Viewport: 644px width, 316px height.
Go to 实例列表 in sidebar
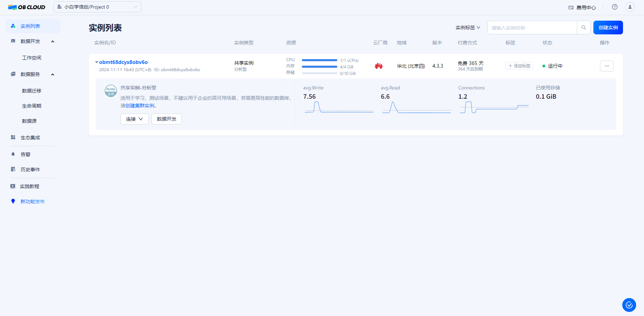coord(33,26)
